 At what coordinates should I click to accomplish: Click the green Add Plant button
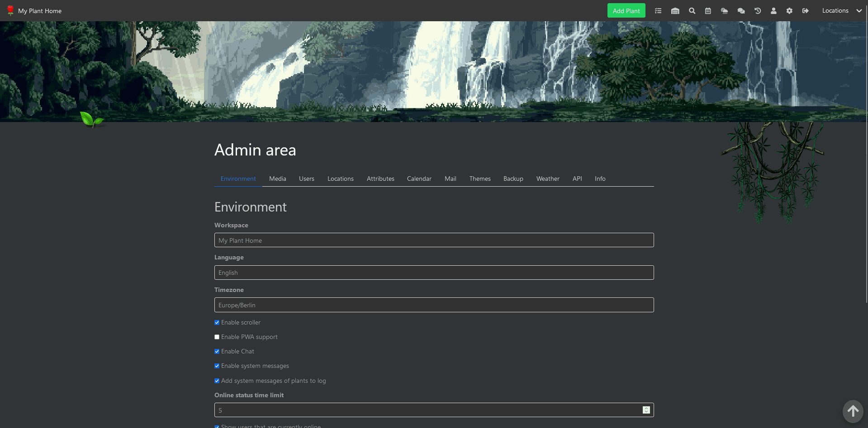click(626, 11)
